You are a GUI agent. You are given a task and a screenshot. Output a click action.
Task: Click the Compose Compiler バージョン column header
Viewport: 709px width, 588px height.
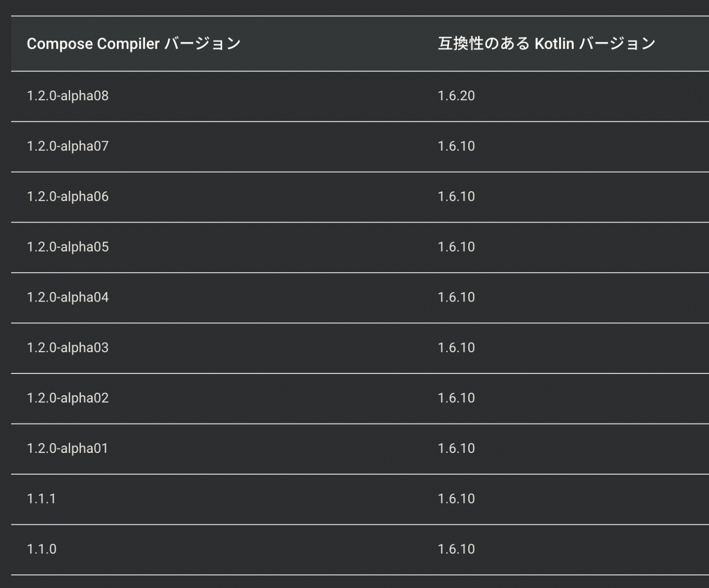[x=134, y=44]
